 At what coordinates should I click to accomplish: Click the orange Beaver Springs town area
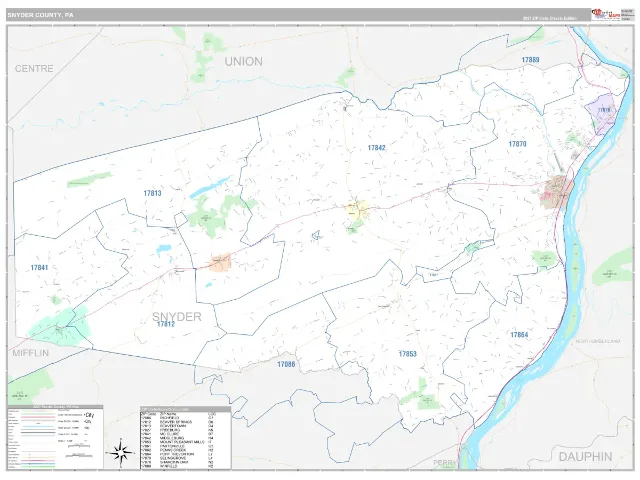click(x=221, y=262)
